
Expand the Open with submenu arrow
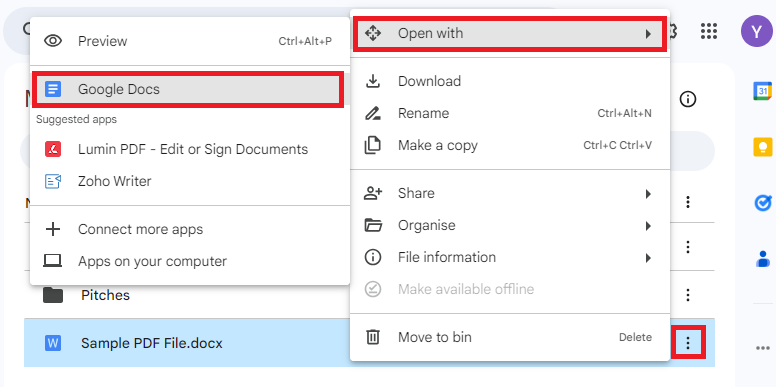(x=648, y=34)
